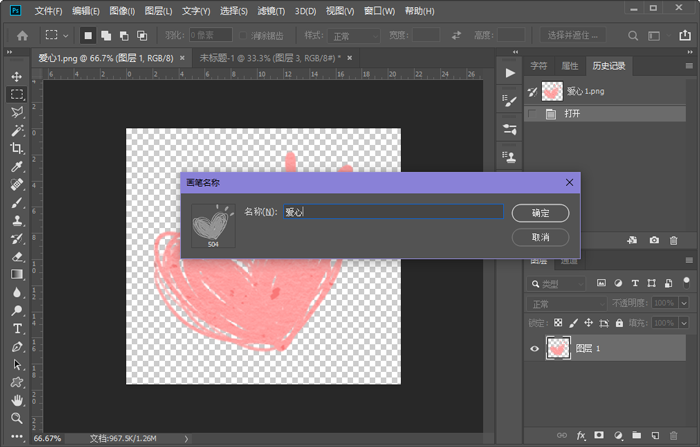Select the Brush tool
Viewport: 700px width, 447px height.
click(17, 203)
